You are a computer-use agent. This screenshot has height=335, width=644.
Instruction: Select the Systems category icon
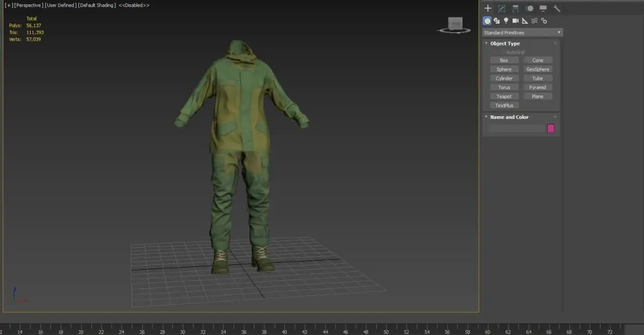pyautogui.click(x=544, y=21)
